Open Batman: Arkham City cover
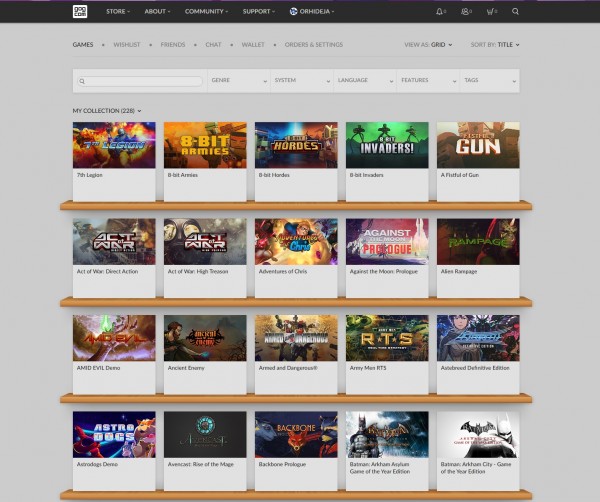Screen dimensions: 600x502 pos(478,434)
